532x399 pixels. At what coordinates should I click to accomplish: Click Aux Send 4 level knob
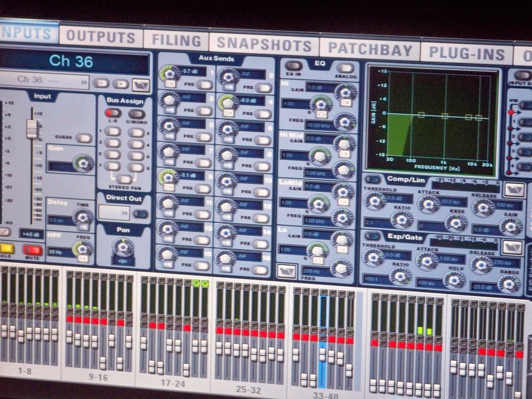(x=228, y=102)
